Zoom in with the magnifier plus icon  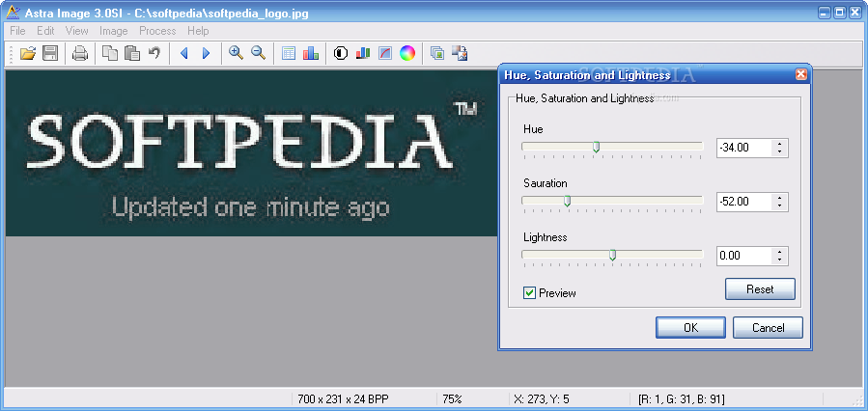(237, 53)
